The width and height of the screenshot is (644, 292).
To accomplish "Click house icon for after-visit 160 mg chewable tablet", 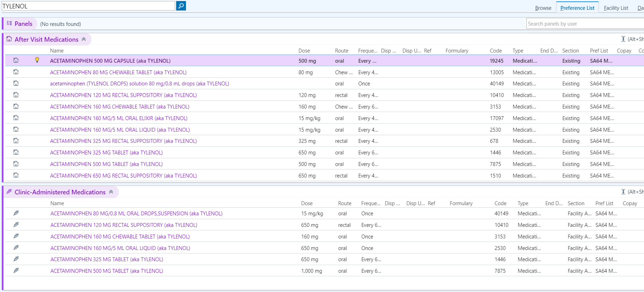I will coord(16,106).
